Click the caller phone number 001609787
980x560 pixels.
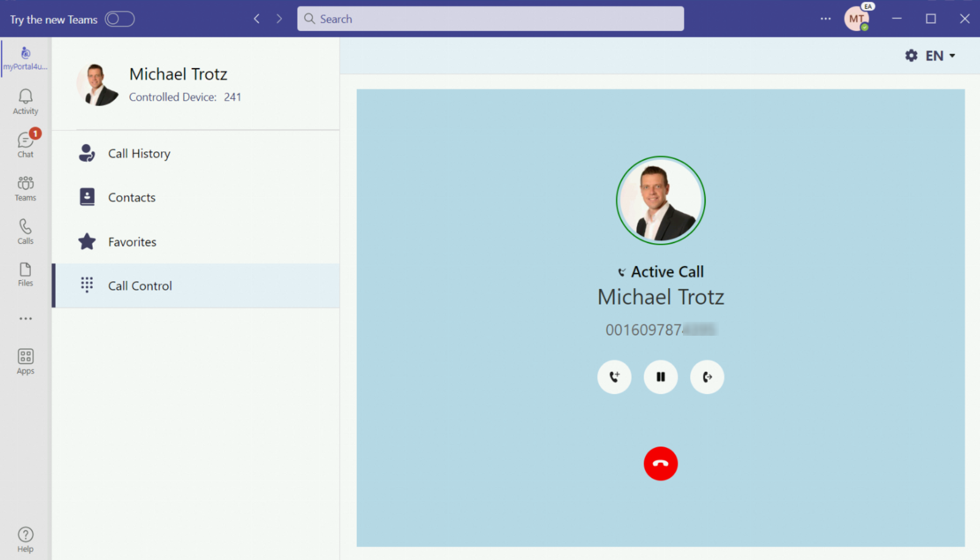[661, 329]
